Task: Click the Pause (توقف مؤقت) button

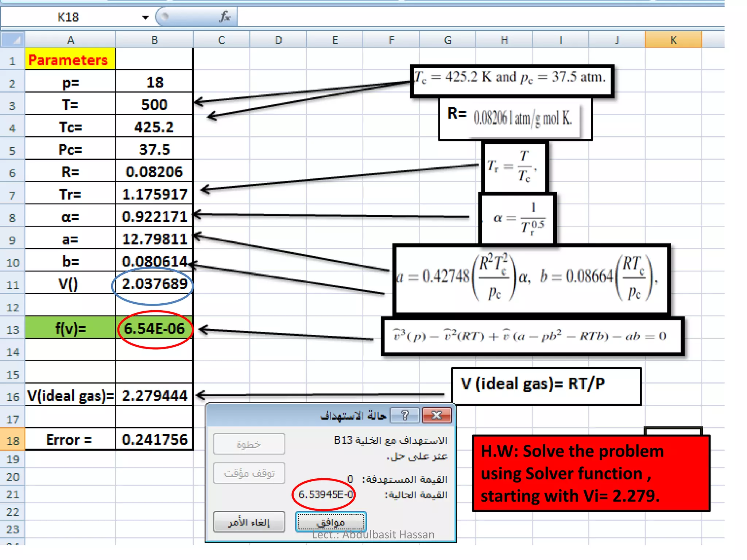Action: [x=249, y=473]
